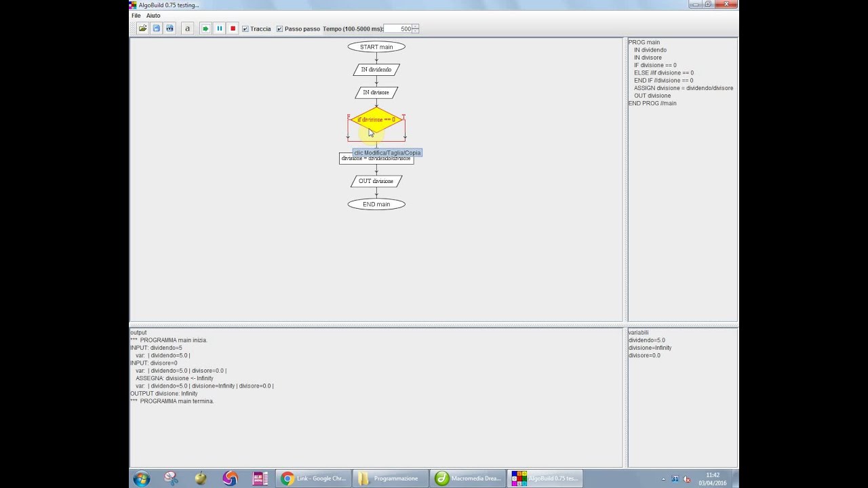Decrease Tempo with the down stepper arrow
868x488 pixels.
pyautogui.click(x=416, y=30)
